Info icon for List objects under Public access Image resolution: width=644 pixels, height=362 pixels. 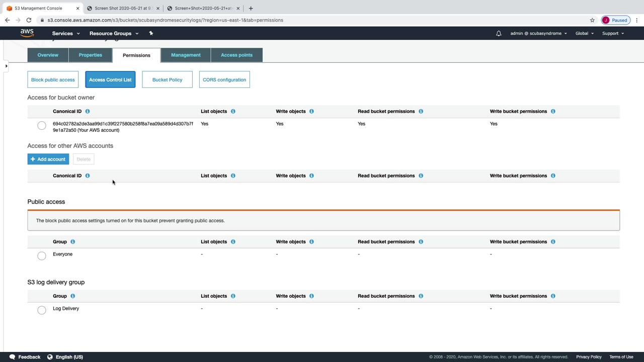pyautogui.click(x=233, y=241)
